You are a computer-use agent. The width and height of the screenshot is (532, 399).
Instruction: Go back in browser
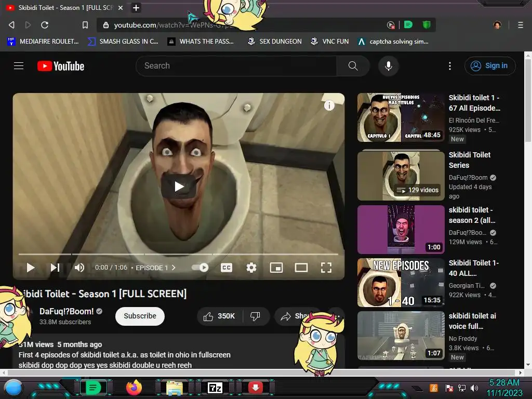click(x=11, y=25)
